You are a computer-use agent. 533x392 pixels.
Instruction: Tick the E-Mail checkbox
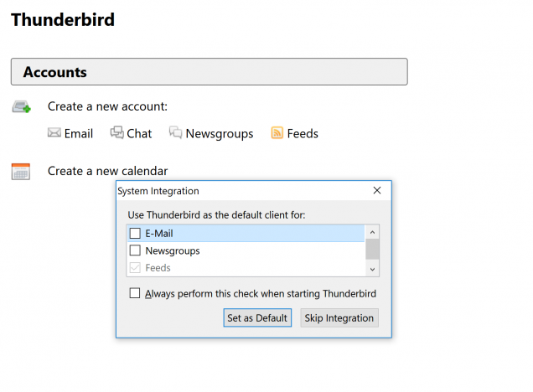pyautogui.click(x=135, y=234)
